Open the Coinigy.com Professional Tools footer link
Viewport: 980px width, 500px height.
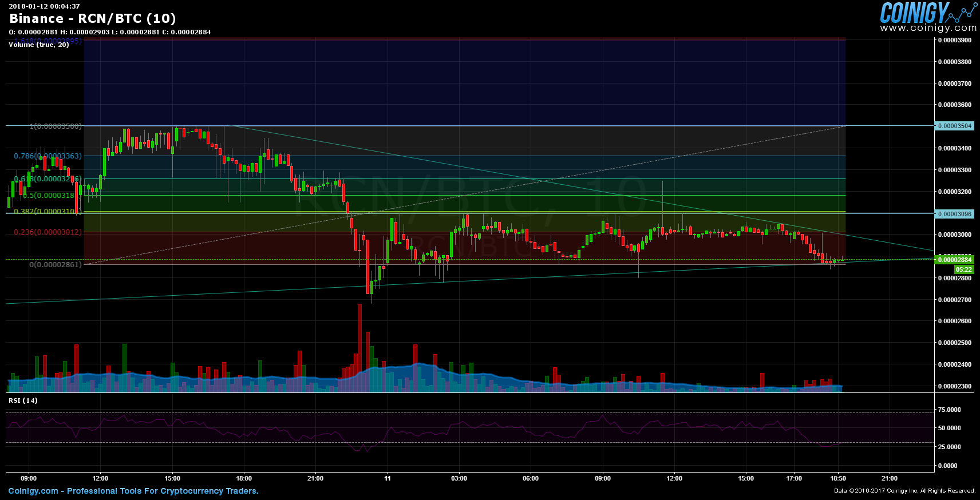[133, 491]
